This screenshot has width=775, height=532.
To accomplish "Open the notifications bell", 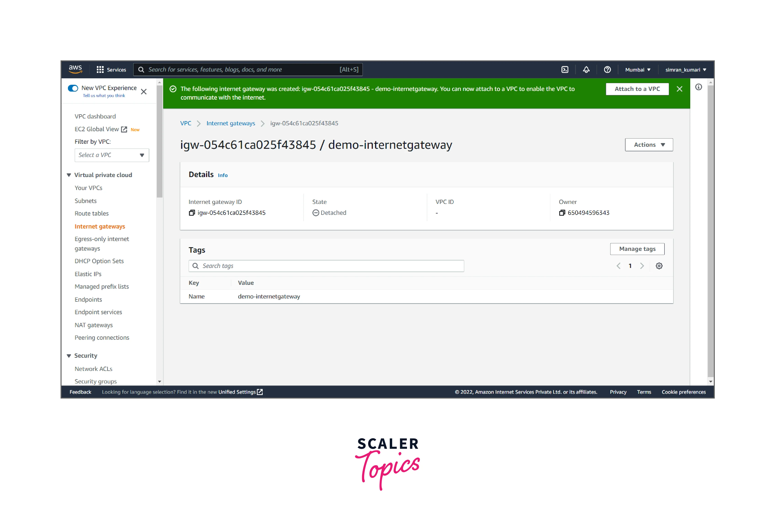I will pos(586,70).
